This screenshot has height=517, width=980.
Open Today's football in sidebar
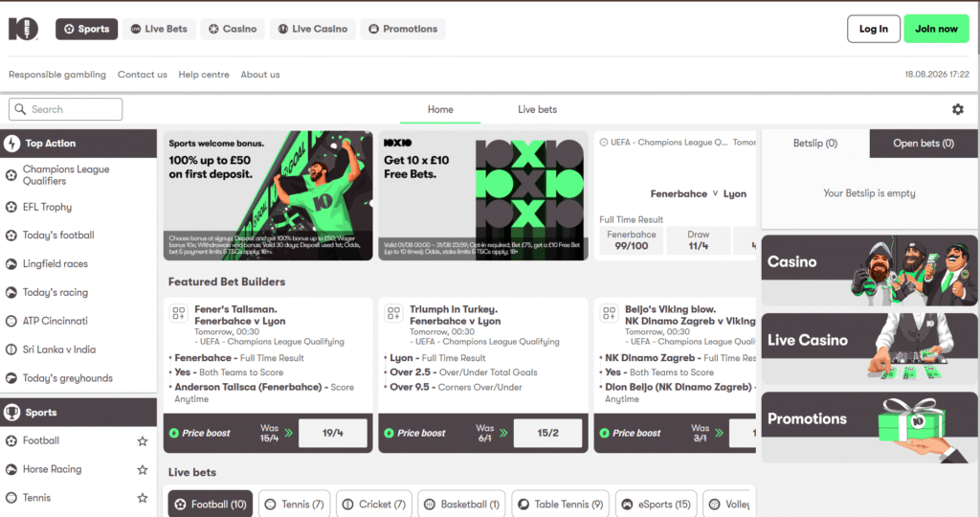tap(78, 236)
